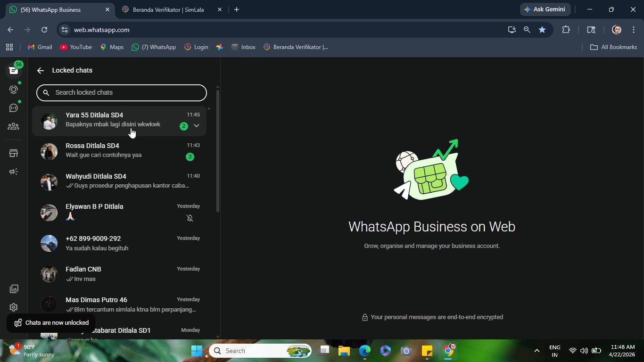Click the taskbar Search box

pyautogui.click(x=261, y=351)
